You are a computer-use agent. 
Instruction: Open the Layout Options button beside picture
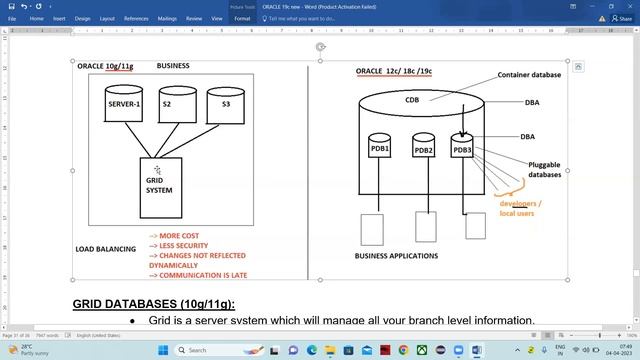[578, 67]
